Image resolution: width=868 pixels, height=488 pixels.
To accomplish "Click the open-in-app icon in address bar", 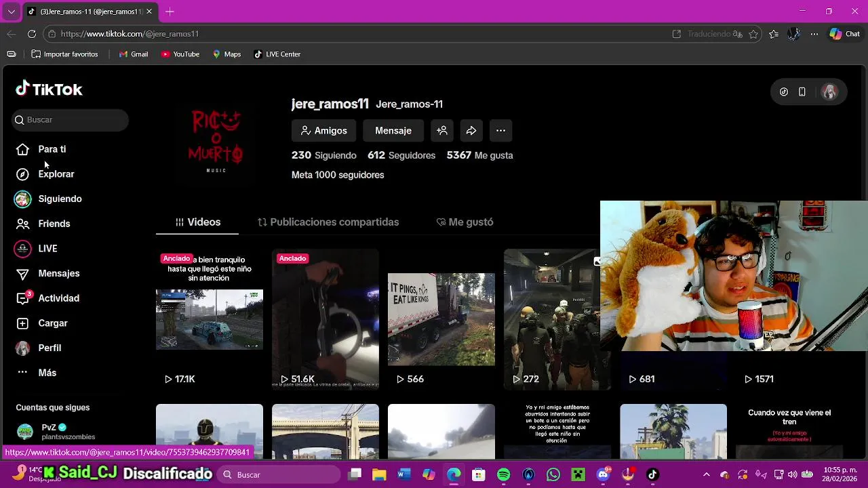I will [676, 34].
